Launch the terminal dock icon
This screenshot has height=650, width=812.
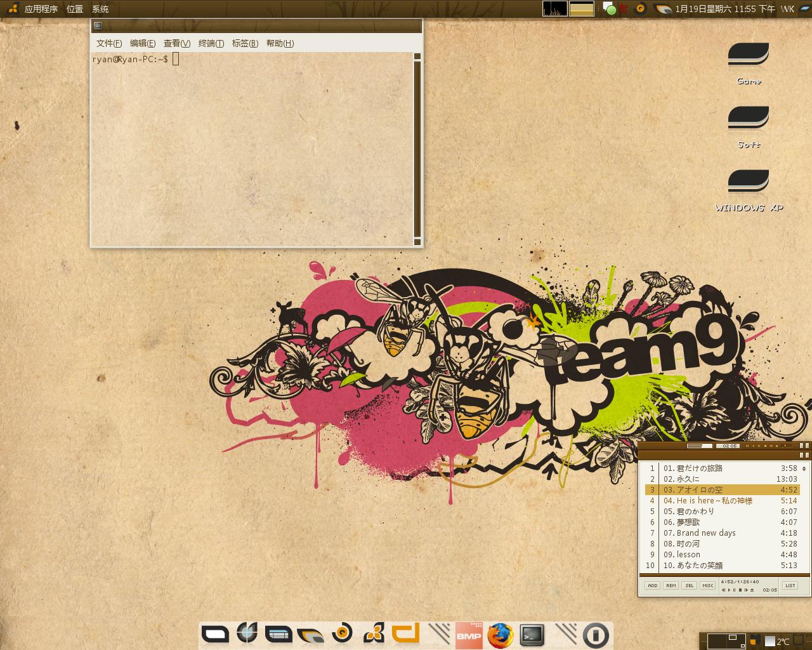[532, 635]
